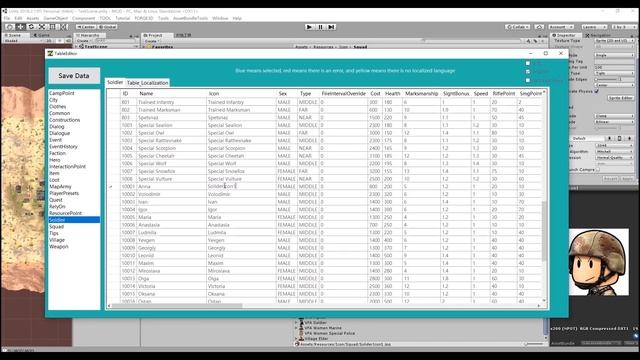
Task: Select Squad in the table list
Action: coord(74,227)
